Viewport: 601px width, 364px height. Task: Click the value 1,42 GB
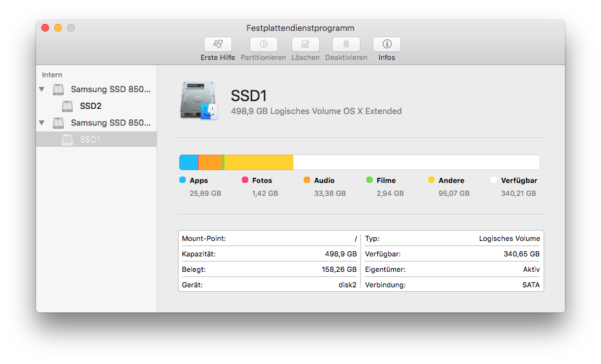click(265, 193)
